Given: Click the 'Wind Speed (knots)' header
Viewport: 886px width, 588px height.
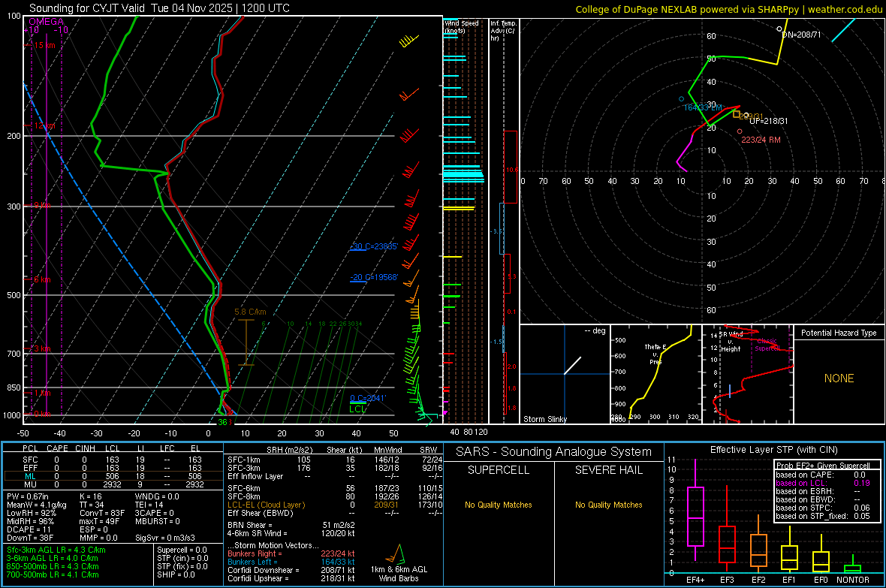Looking at the screenshot, I should point(462,26).
